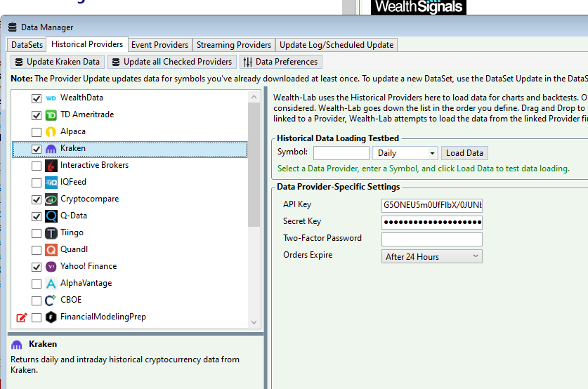Click the Two-Factor Password field
The height and width of the screenshot is (389, 588).
click(x=431, y=239)
